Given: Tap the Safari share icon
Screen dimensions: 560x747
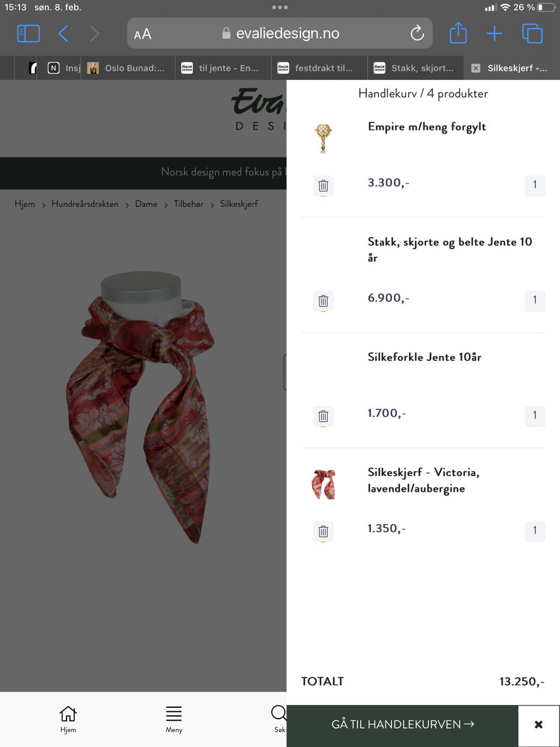Looking at the screenshot, I should coord(459,33).
